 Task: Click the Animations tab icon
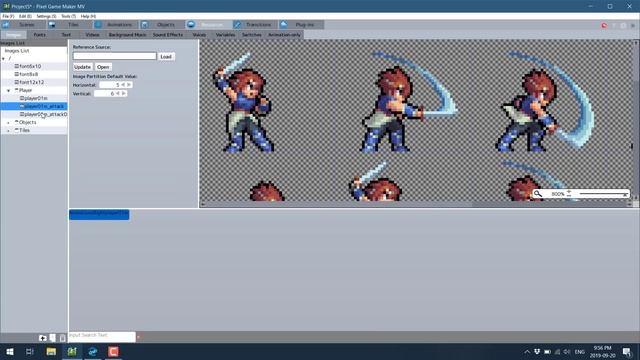tap(98, 24)
